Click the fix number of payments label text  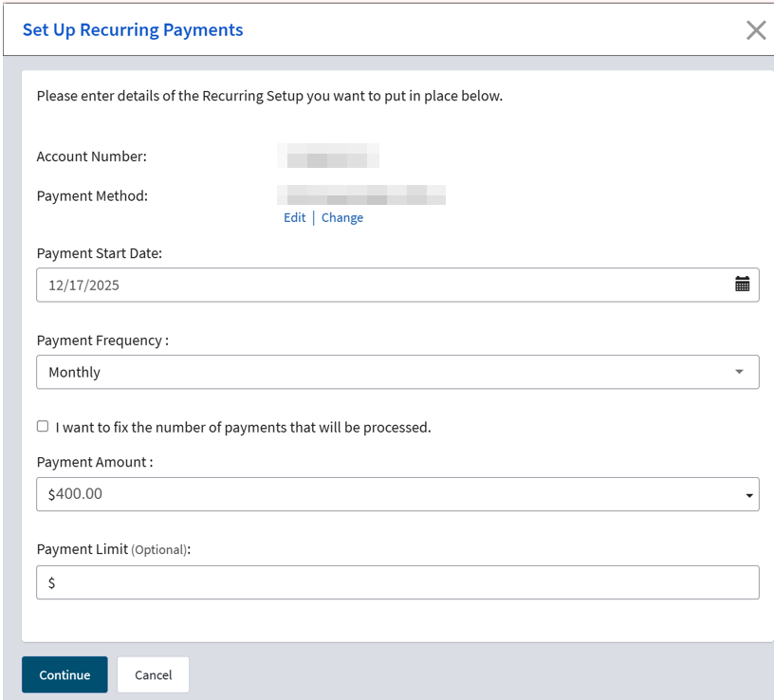243,427
